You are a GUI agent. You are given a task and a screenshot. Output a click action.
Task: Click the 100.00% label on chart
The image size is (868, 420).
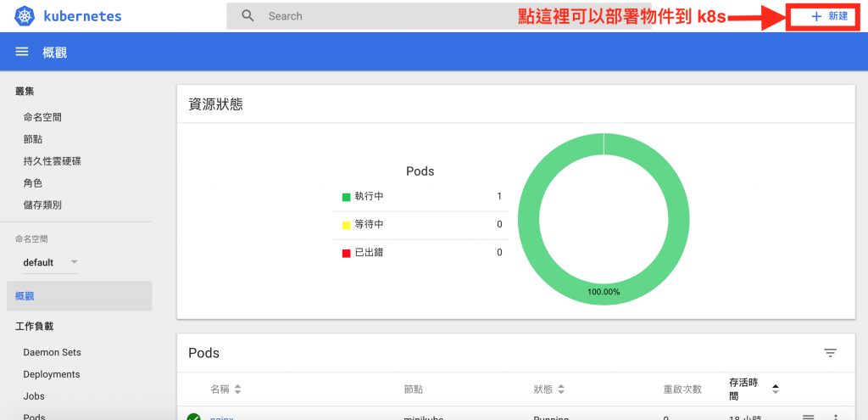point(604,292)
